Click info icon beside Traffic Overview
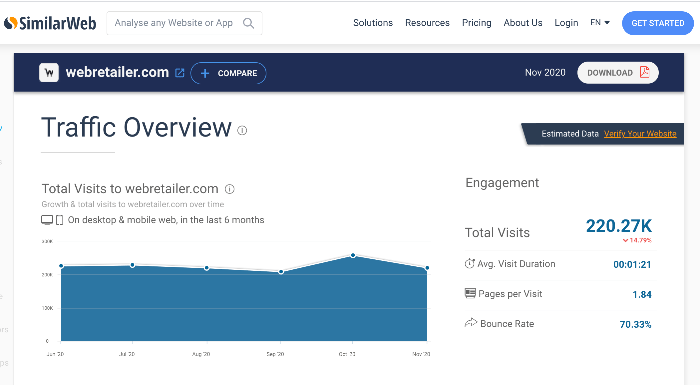700x385 pixels. 242,130
